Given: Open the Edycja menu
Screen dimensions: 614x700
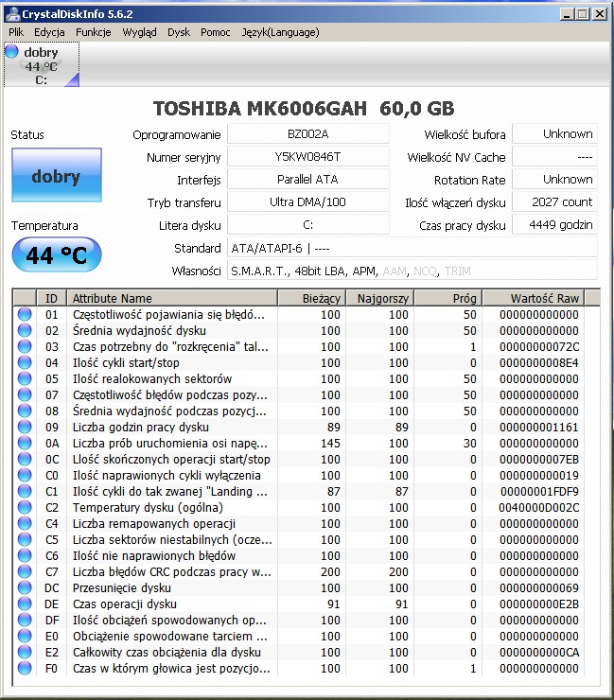Looking at the screenshot, I should coord(49,32).
